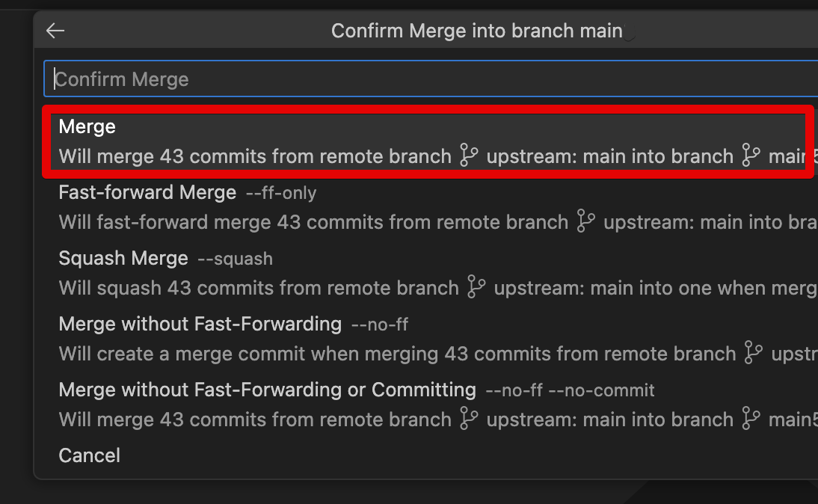Click branch icon before upstream in no-commit row

click(x=469, y=419)
